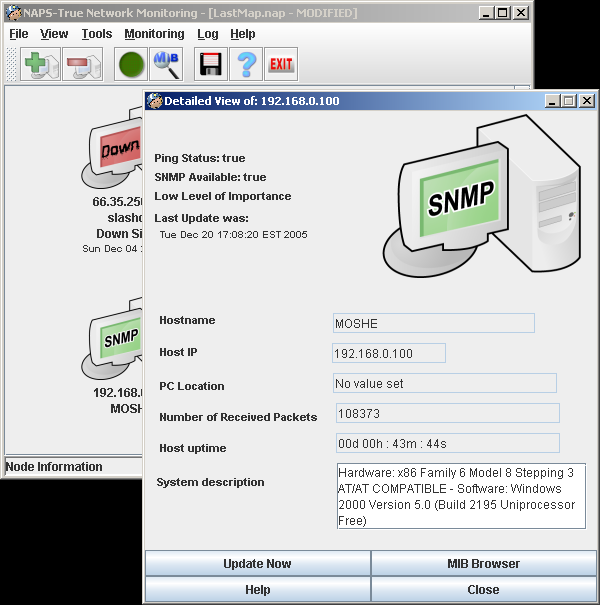Click the remove node minus icon
Viewport: 600px width, 605px height.
[x=82, y=65]
